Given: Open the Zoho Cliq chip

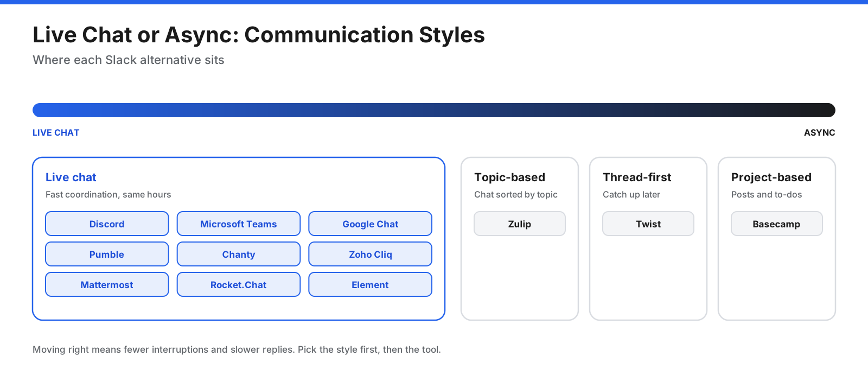Looking at the screenshot, I should point(371,254).
